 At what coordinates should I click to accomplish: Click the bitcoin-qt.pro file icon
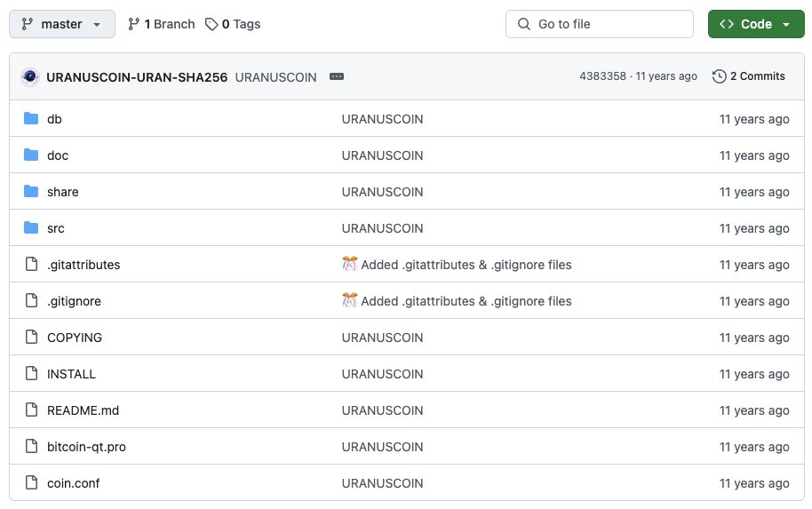tap(32, 446)
